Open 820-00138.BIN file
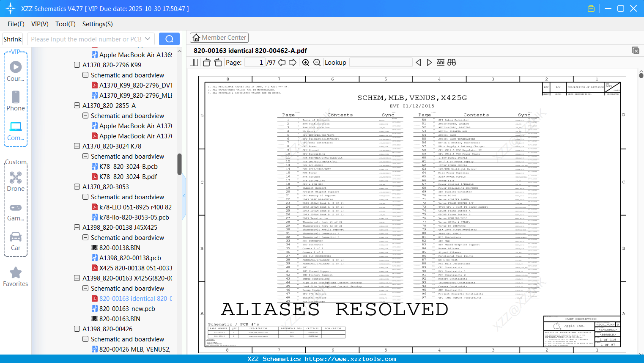This screenshot has width=644, height=363. 116,248
